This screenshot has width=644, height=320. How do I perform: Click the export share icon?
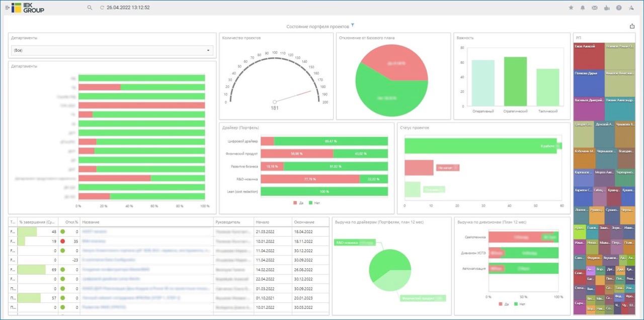pyautogui.click(x=632, y=26)
